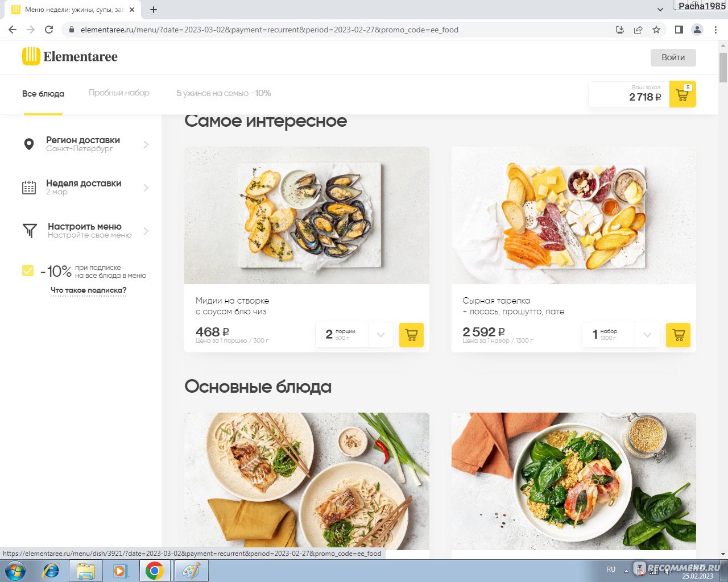728x582 pixels.
Task: Click the order total 2 718 ₽
Action: [645, 97]
